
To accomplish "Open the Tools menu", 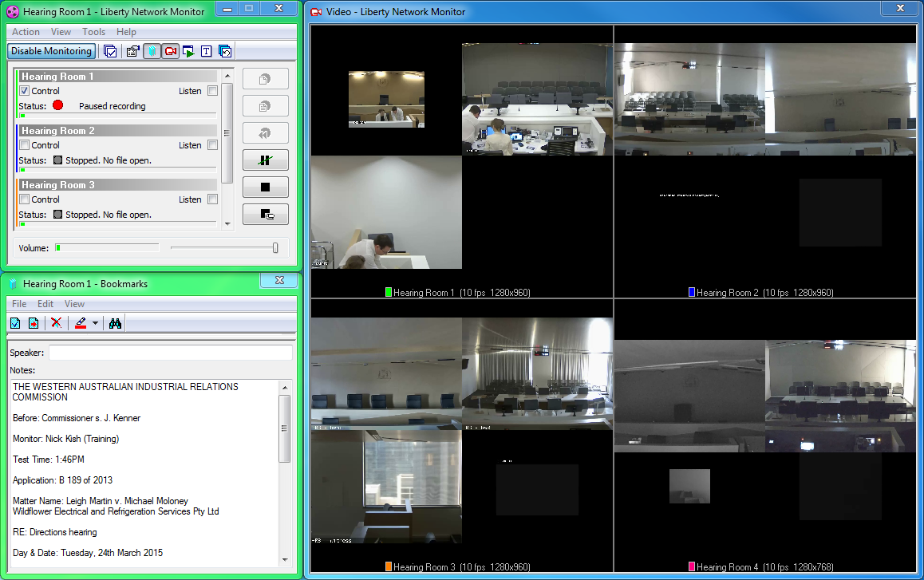I will click(x=93, y=32).
